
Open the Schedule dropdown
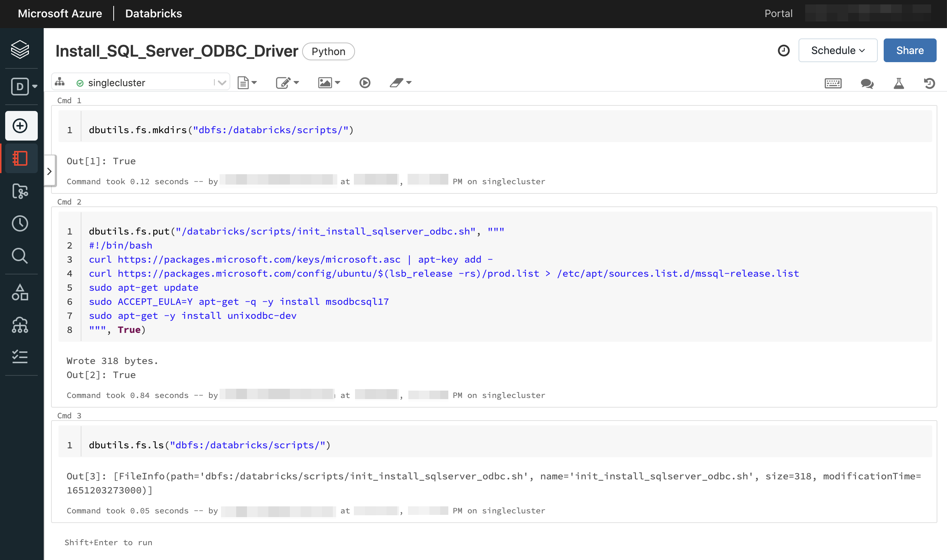tap(837, 50)
